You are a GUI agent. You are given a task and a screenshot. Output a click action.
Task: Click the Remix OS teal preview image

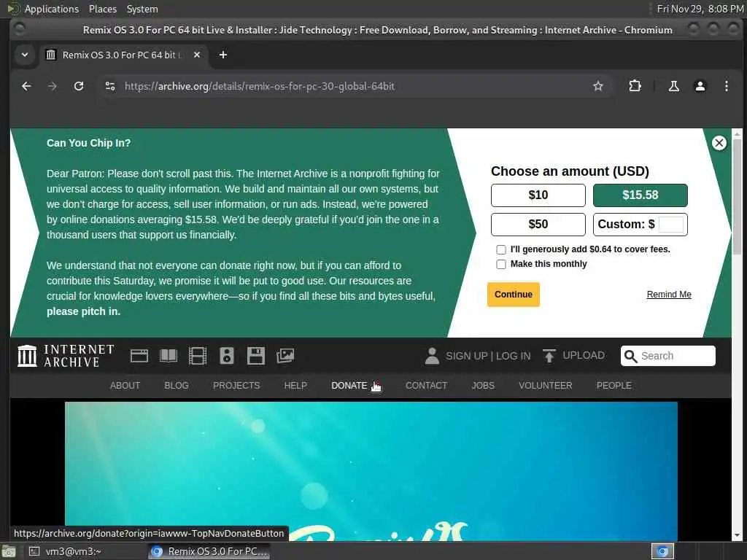[371, 472]
